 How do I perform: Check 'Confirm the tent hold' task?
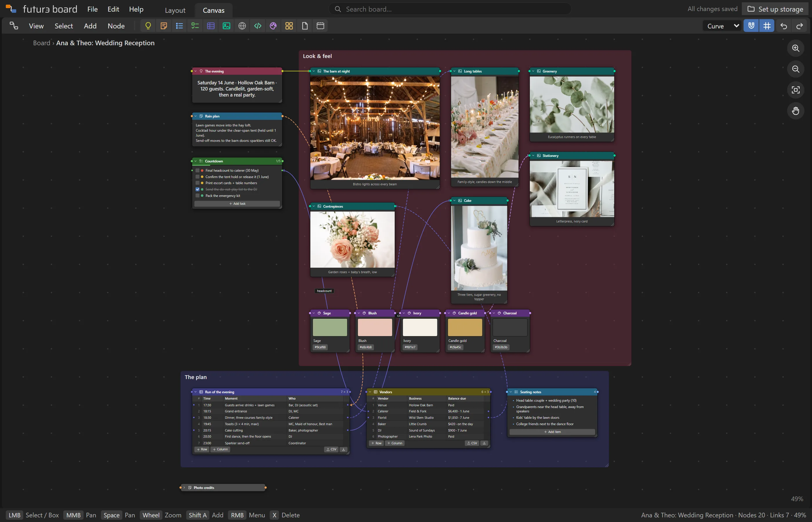coord(197,177)
